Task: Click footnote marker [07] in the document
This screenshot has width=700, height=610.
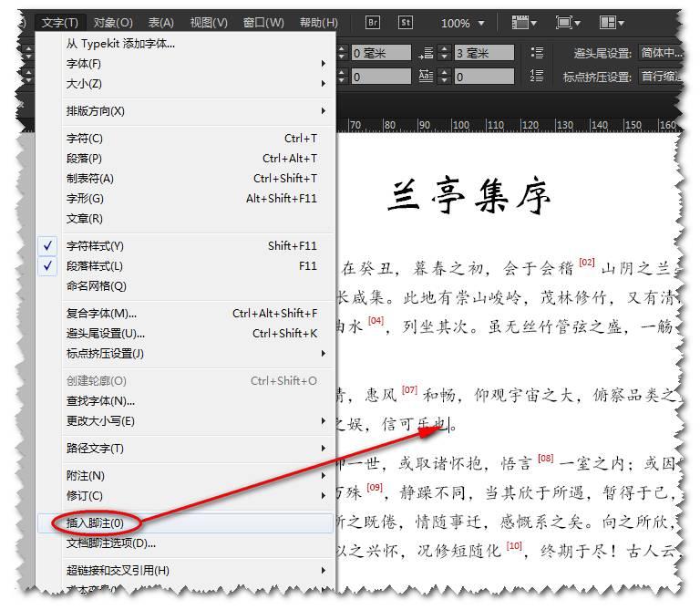Action: coord(409,389)
